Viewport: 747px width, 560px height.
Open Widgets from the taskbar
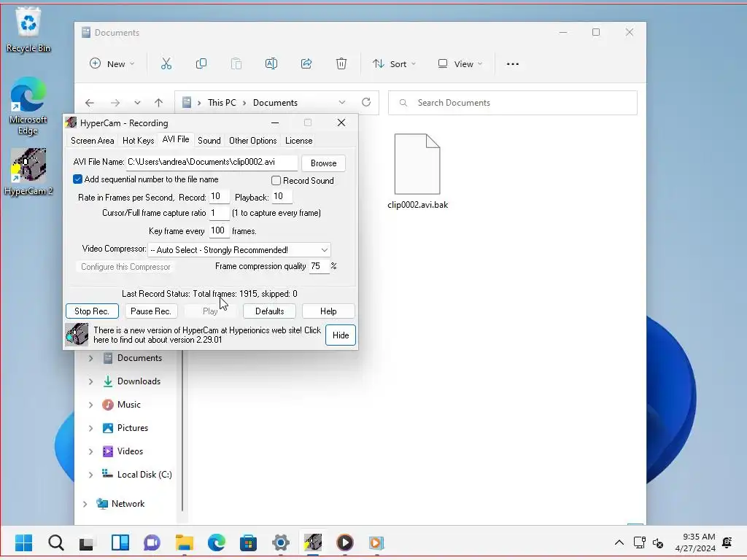(120, 542)
